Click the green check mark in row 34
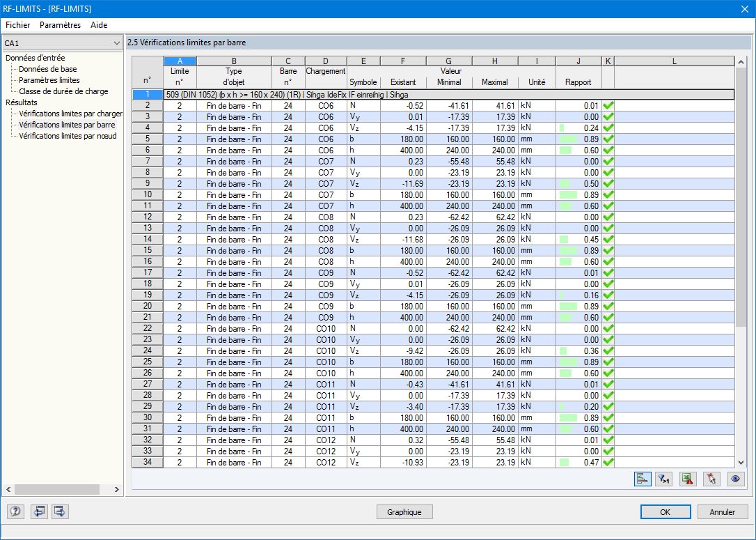 [608, 462]
